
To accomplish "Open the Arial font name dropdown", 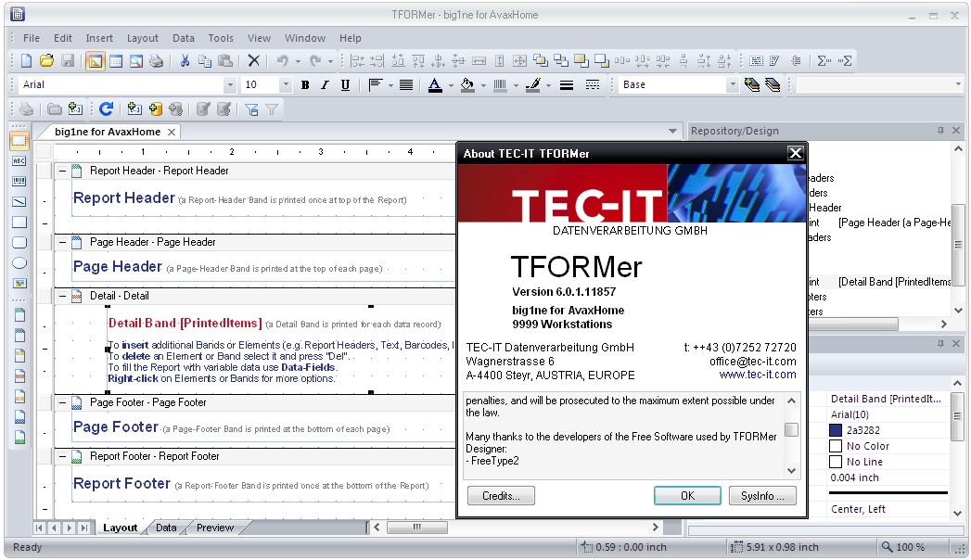I will 230,84.
